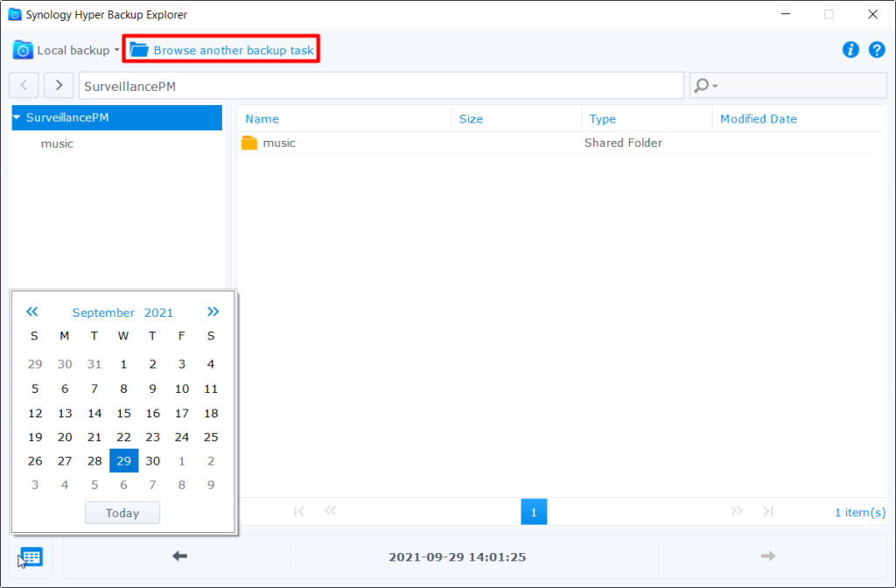Go back with the left chevron button
The height and width of the screenshot is (588, 896).
24,86
